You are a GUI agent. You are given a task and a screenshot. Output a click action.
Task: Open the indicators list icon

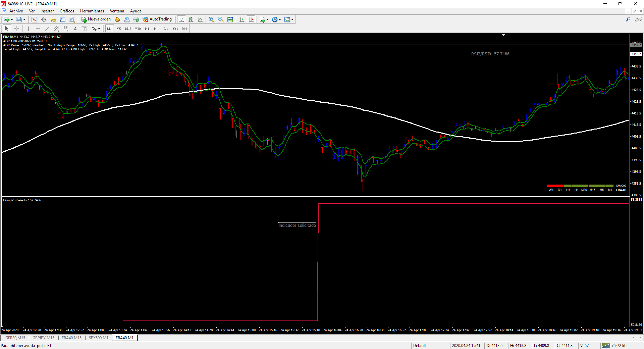263,19
